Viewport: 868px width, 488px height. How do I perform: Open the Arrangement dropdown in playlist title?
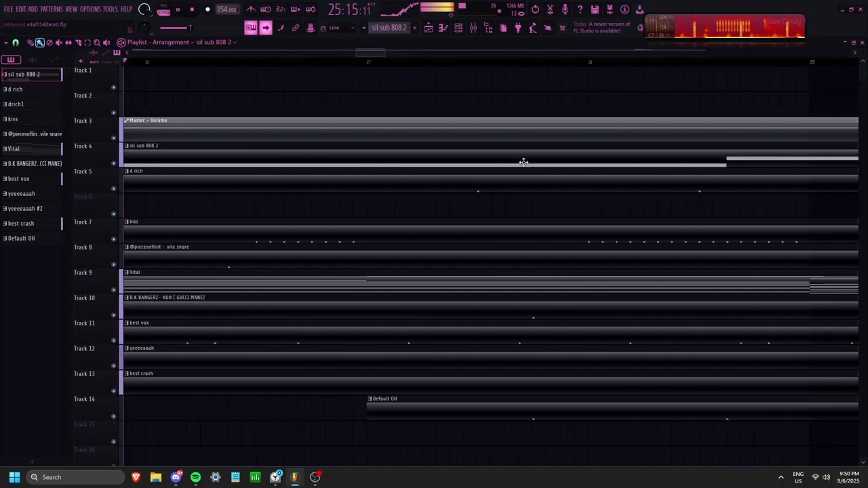175,42
